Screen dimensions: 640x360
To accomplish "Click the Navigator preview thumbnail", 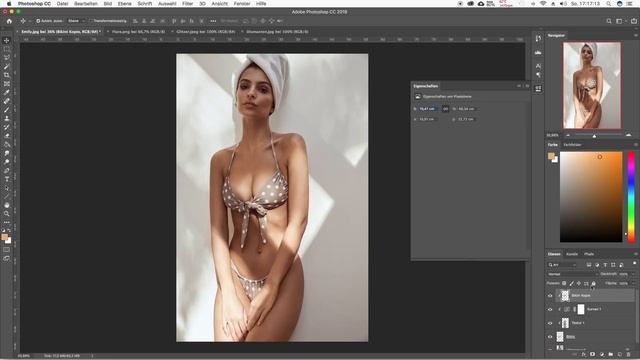I will [592, 85].
